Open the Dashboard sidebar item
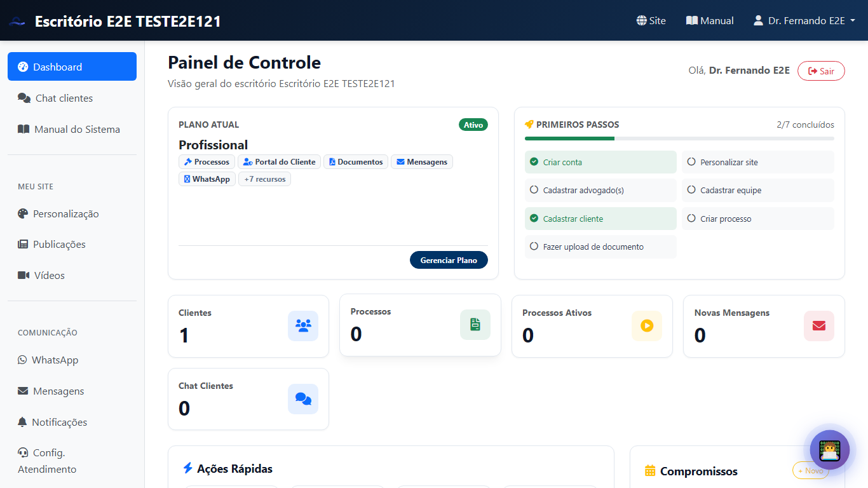This screenshot has height=488, width=868. pos(72,67)
